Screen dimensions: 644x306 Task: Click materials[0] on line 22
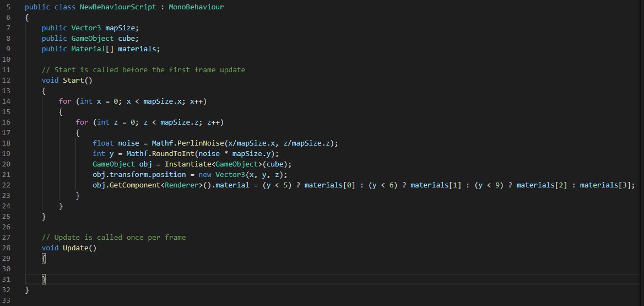[329, 185]
